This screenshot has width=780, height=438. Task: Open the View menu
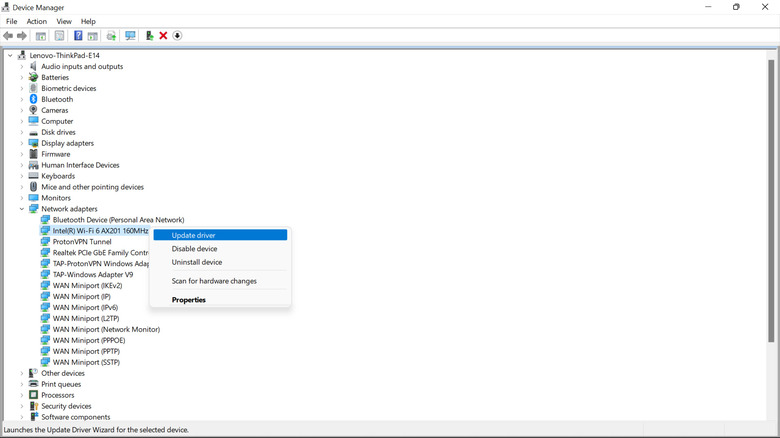pos(64,21)
